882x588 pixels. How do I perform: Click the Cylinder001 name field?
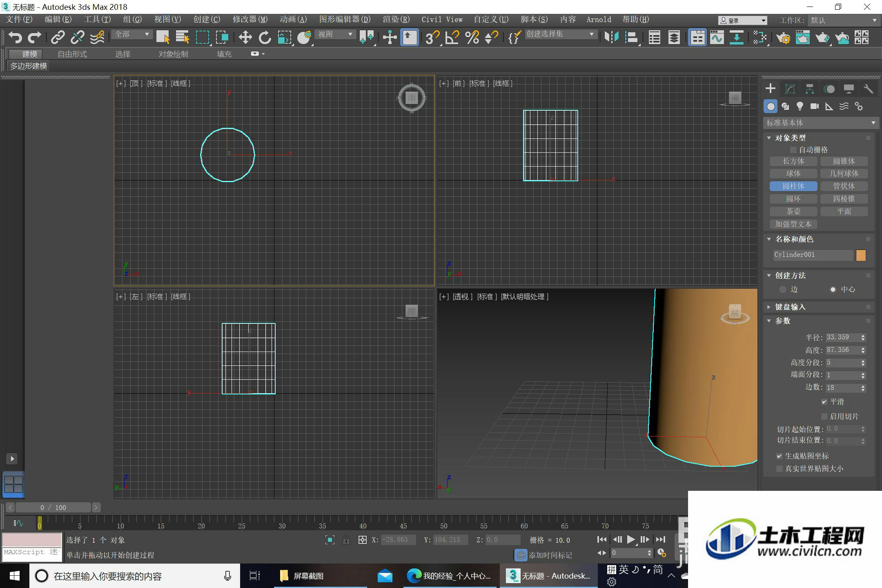(x=813, y=255)
